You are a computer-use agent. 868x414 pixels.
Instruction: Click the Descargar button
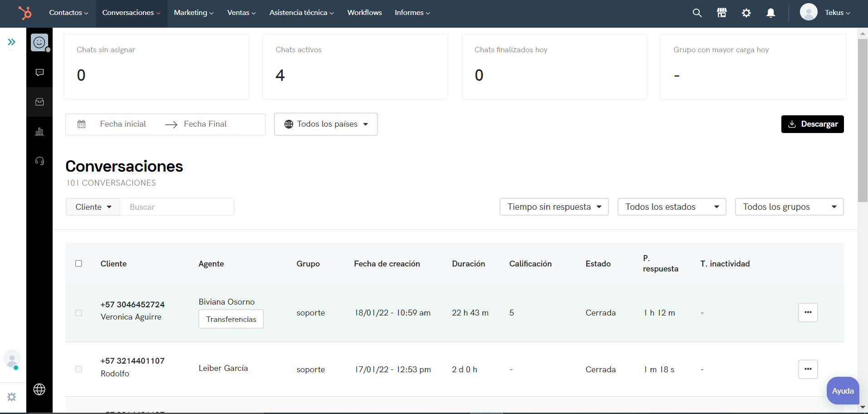click(812, 124)
